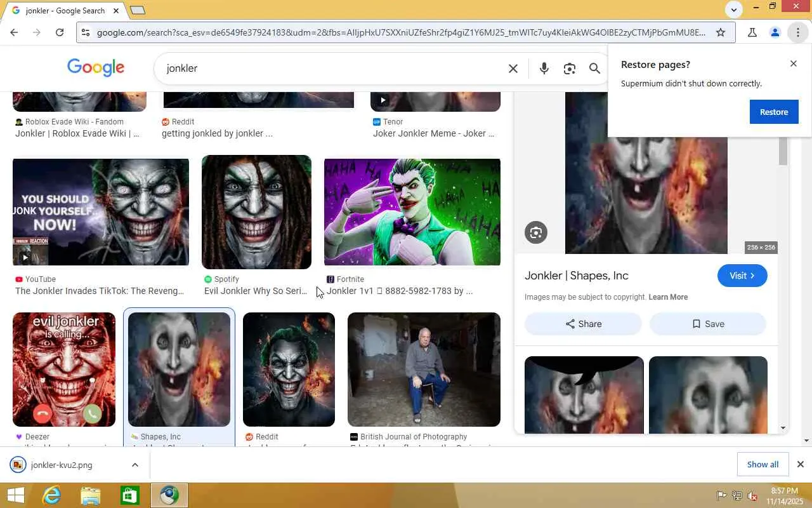Switch to the Supermium taskbar window
Image resolution: width=812 pixels, height=508 pixels.
[169, 495]
